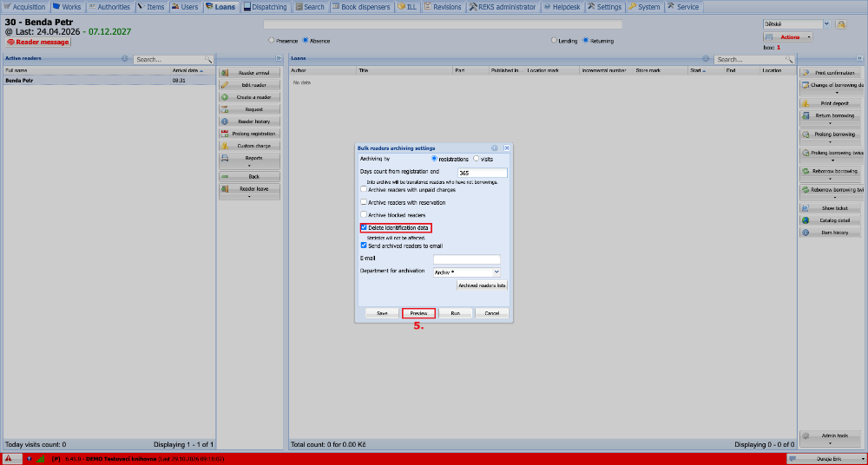The image size is (868, 465).
Task: Check Archive readers with unpaid charges
Action: pyautogui.click(x=364, y=189)
